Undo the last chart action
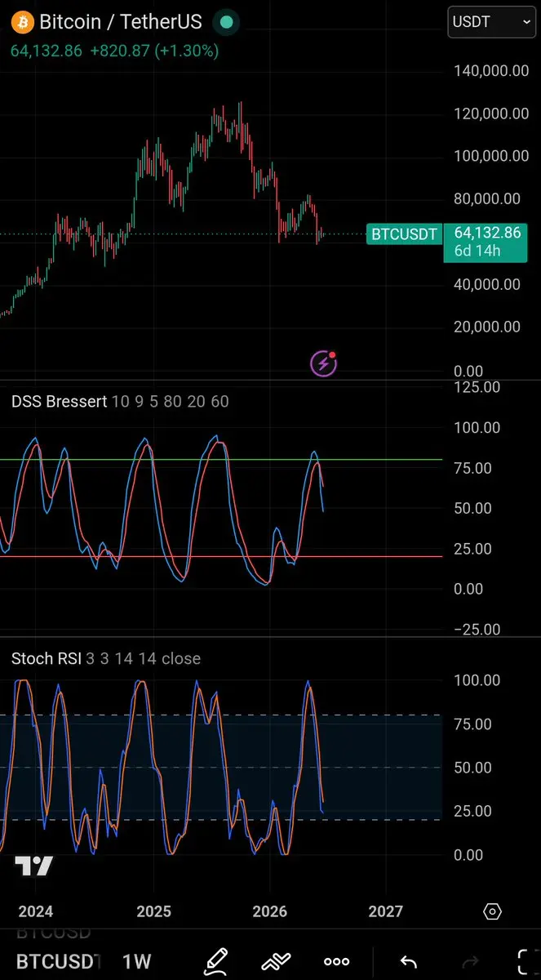This screenshot has height=980, width=541. tap(410, 961)
